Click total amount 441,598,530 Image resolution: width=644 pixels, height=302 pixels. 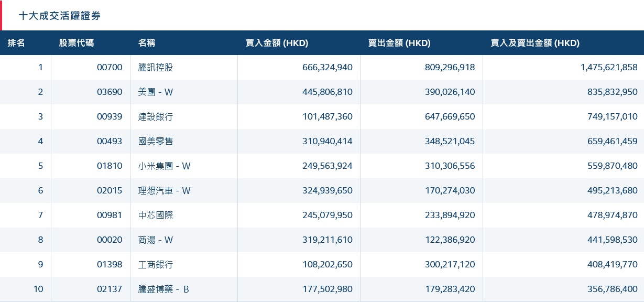[613, 240]
